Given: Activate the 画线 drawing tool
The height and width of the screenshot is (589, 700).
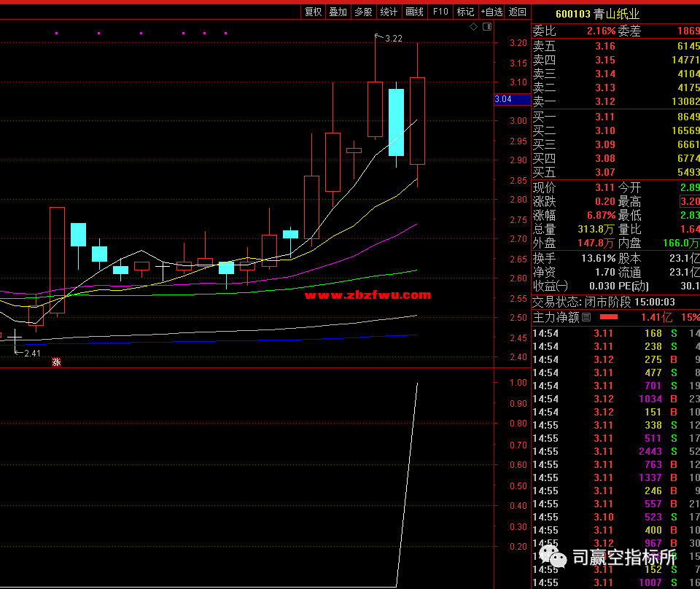Looking at the screenshot, I should [414, 12].
